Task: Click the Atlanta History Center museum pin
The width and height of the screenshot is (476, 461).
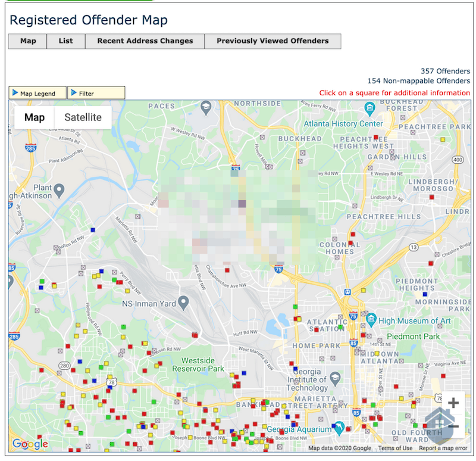Action: [369, 109]
